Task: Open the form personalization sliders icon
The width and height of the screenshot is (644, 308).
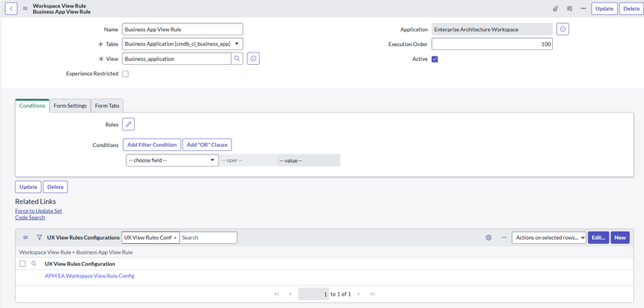Action: [x=569, y=8]
